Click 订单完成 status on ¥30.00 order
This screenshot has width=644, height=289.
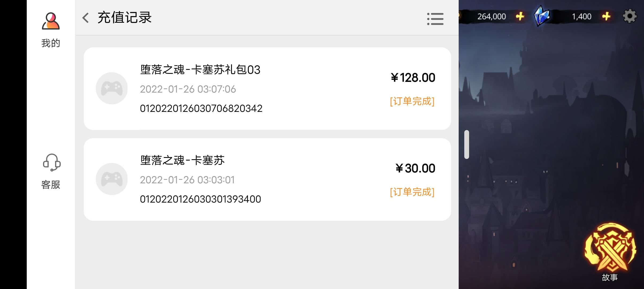412,192
